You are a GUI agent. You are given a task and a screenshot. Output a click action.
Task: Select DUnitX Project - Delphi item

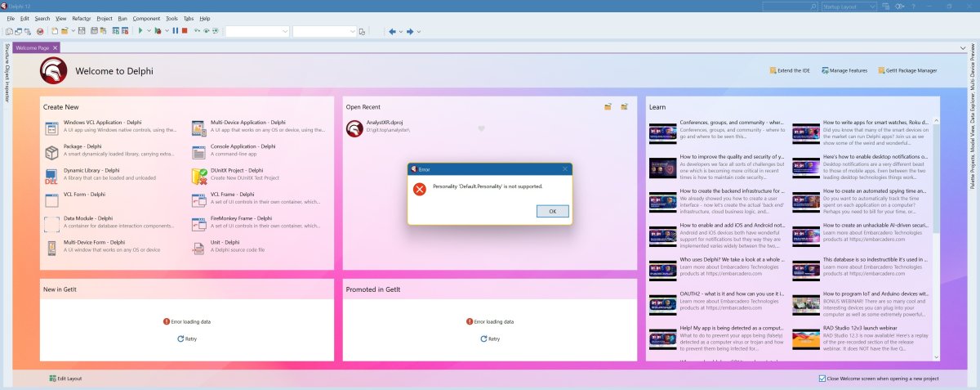click(x=260, y=174)
